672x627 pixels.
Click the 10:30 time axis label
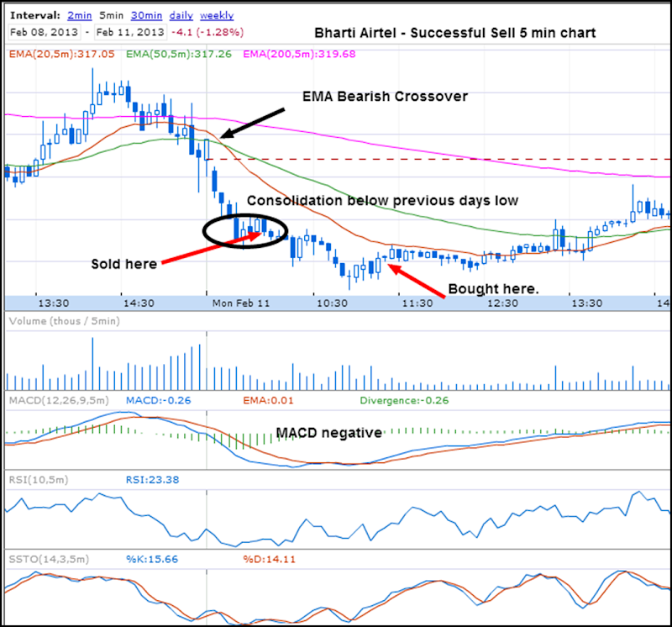[x=332, y=303]
